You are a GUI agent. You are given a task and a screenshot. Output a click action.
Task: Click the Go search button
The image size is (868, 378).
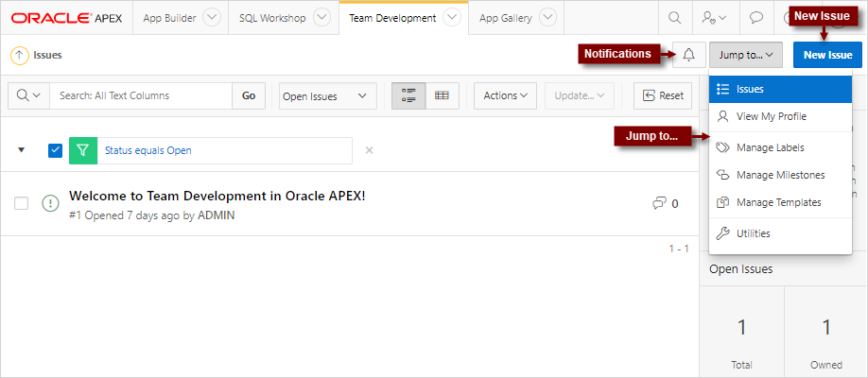coord(249,95)
